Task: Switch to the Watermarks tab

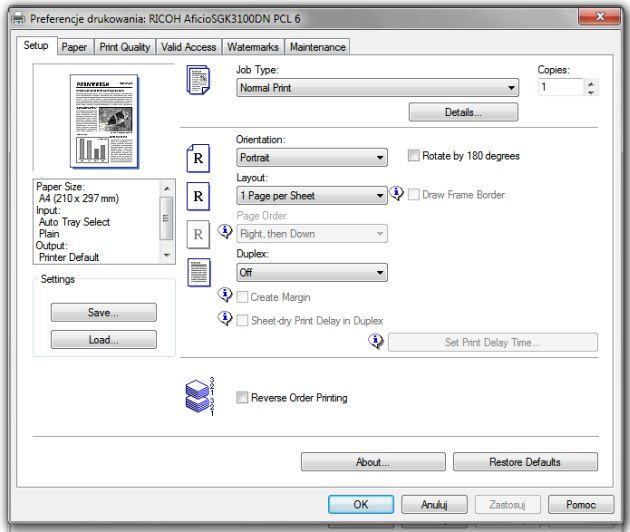Action: 253,47
